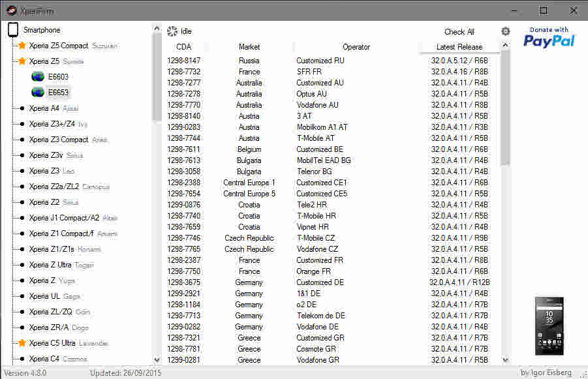Viewport: 588px width, 379px height.
Task: Open the Igor Eisberg author link
Action: pyautogui.click(x=546, y=372)
